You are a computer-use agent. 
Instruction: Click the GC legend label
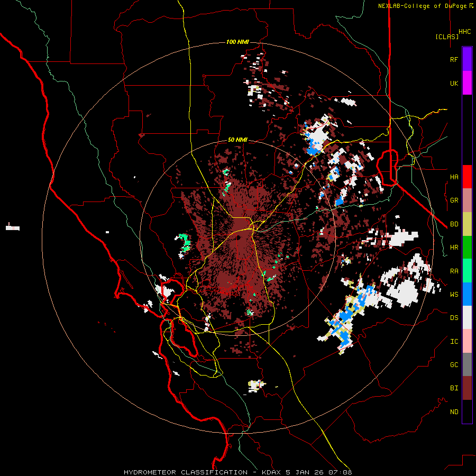coord(454,365)
